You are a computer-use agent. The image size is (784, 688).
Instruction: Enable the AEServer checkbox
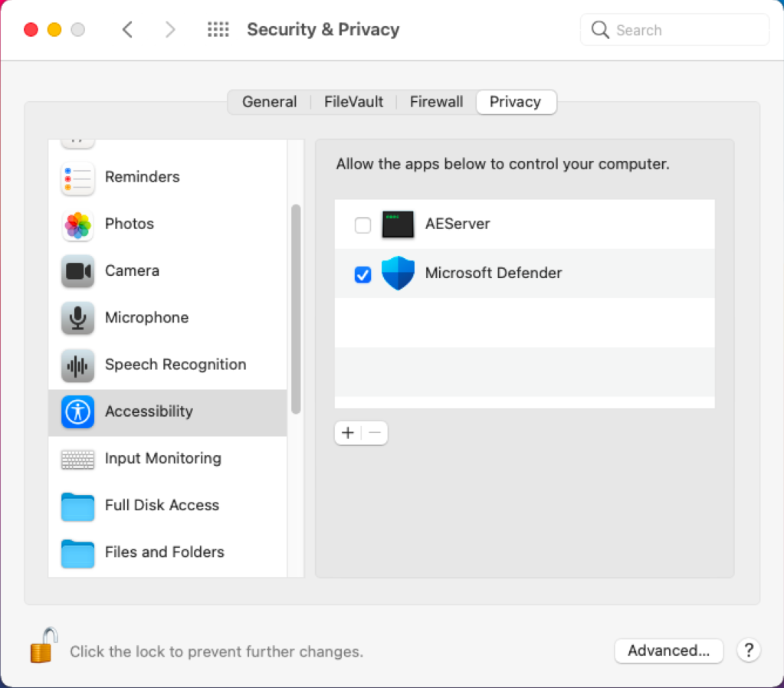point(362,225)
